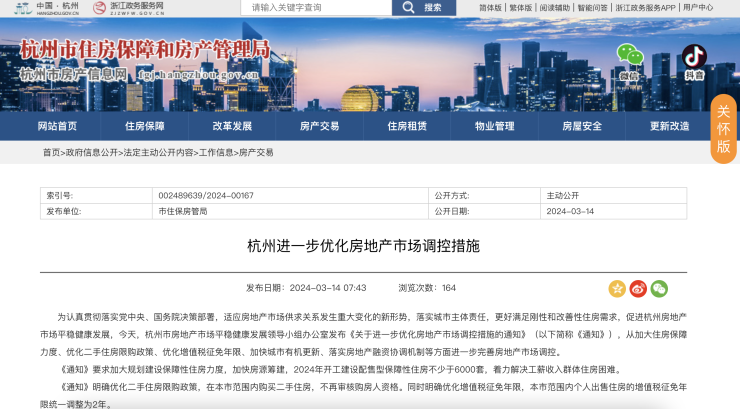Open the 房屋安全 nav item
740x409 pixels.
pyautogui.click(x=582, y=126)
